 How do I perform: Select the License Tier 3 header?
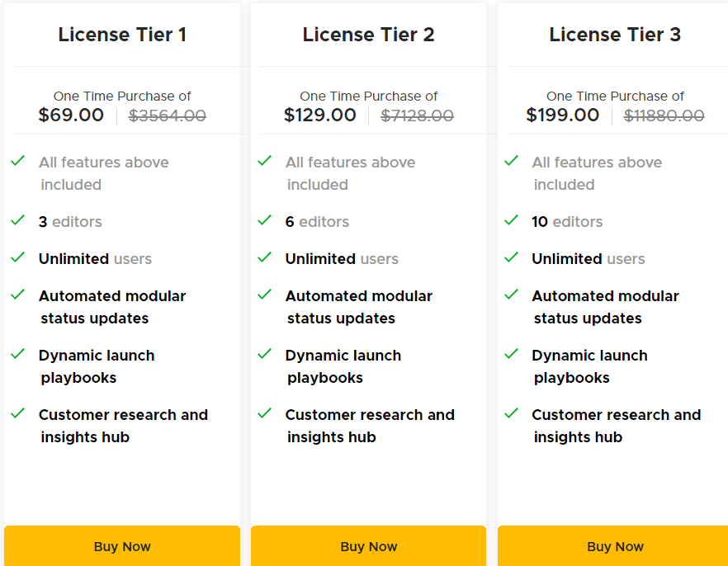615,35
